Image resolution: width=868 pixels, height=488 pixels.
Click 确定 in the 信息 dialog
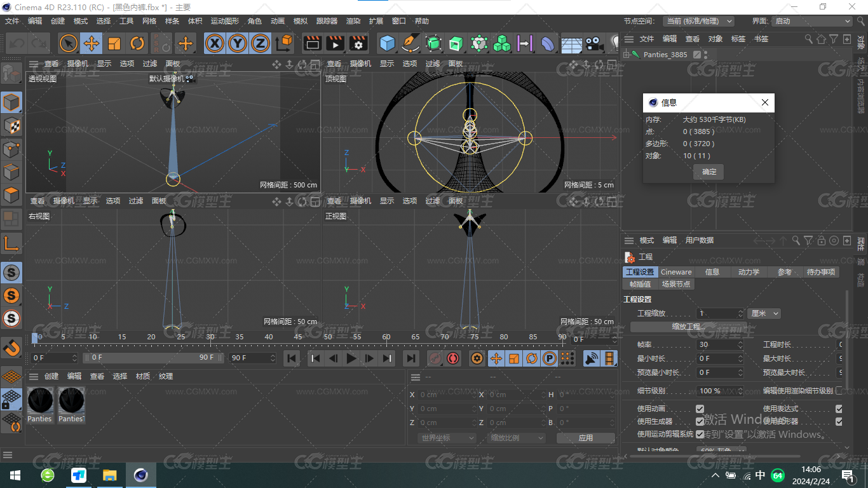(x=709, y=172)
